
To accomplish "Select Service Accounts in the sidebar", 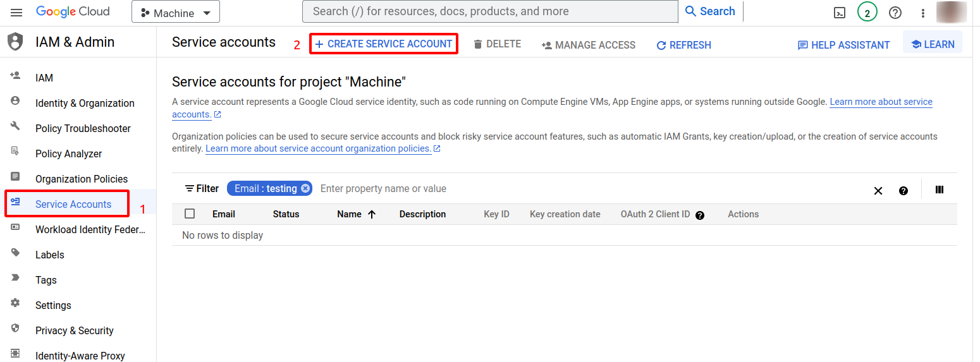I will click(73, 204).
